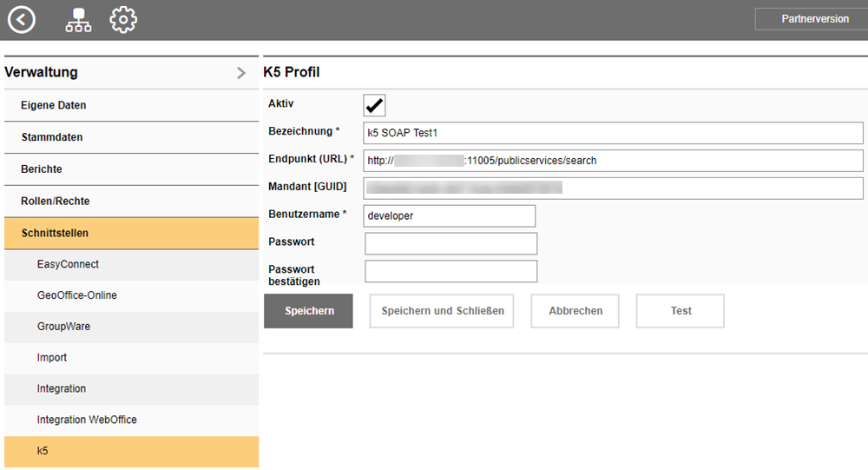Cancel with the Abbrechen button

[x=575, y=311]
